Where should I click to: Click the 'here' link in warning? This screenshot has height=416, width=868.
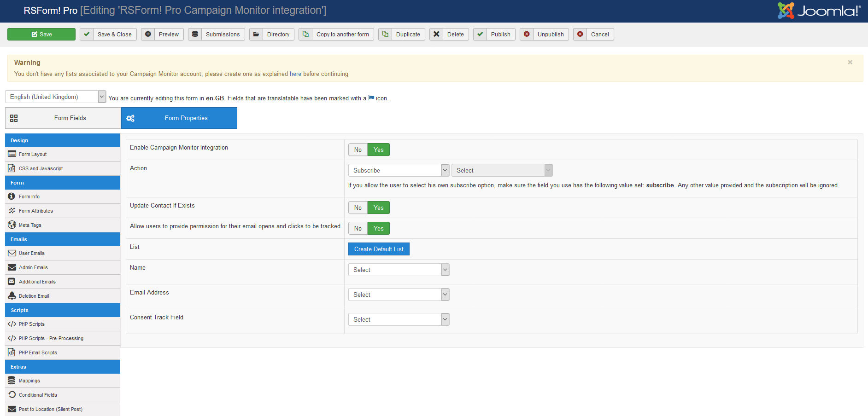click(x=295, y=74)
